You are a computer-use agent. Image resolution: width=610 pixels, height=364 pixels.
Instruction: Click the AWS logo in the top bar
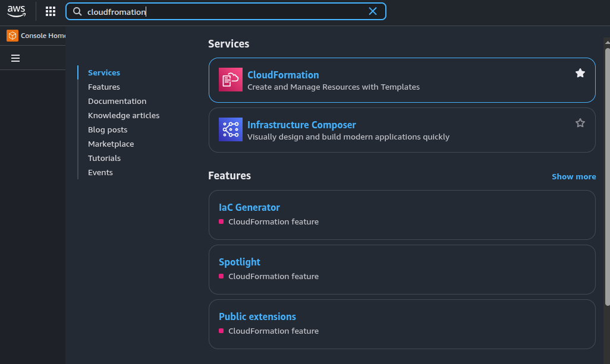click(x=16, y=11)
